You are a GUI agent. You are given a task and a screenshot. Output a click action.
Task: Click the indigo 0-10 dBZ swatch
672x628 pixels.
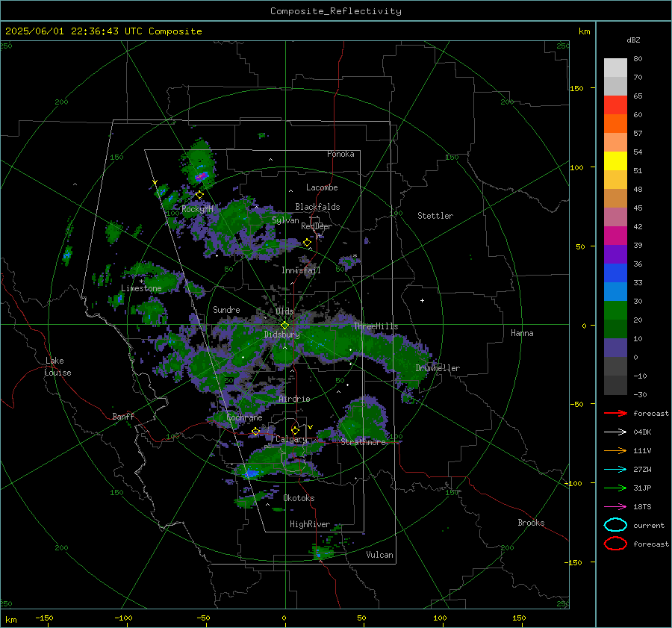[x=615, y=348]
